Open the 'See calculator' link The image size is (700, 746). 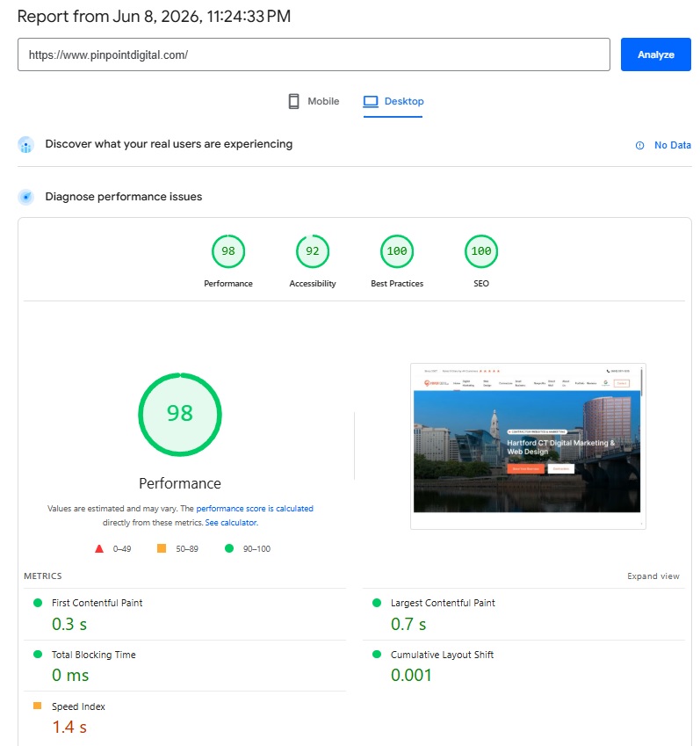231,523
